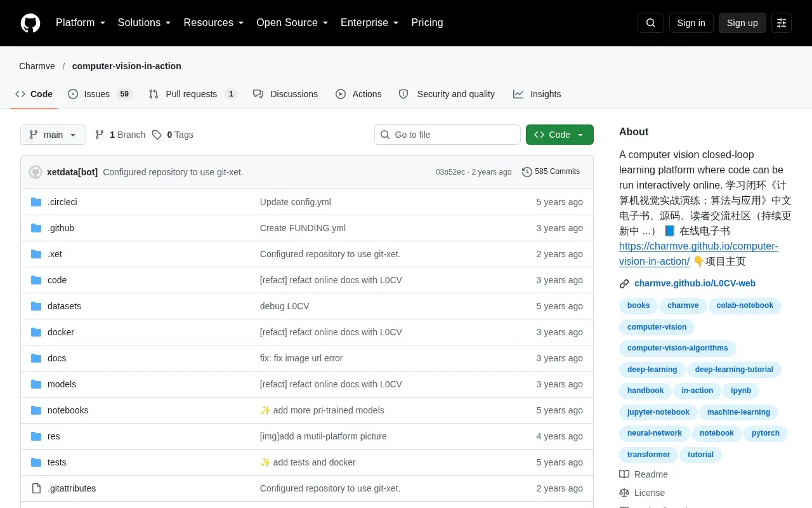This screenshot has width=812, height=508.
Task: Open the Discussions tab
Action: (x=285, y=94)
